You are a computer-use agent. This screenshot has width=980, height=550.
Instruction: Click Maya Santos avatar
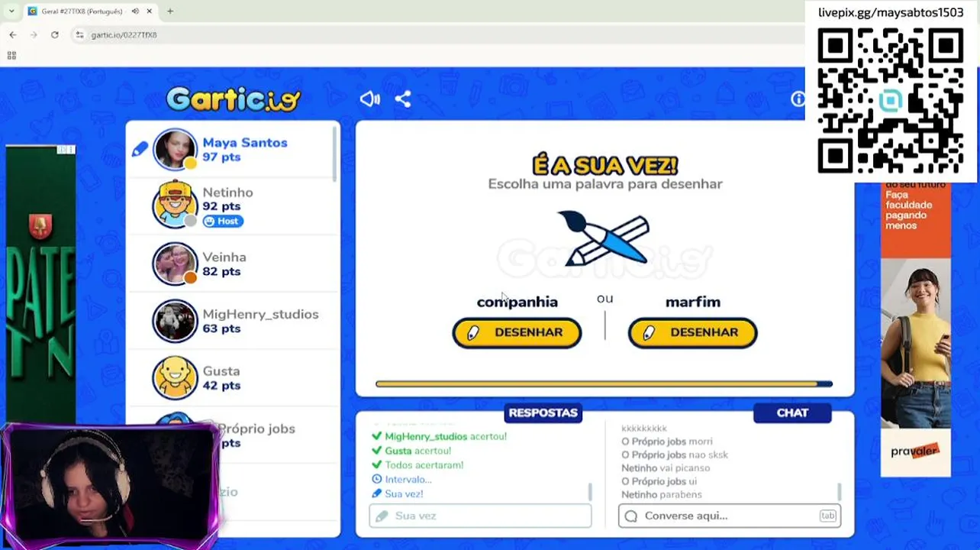click(x=175, y=149)
